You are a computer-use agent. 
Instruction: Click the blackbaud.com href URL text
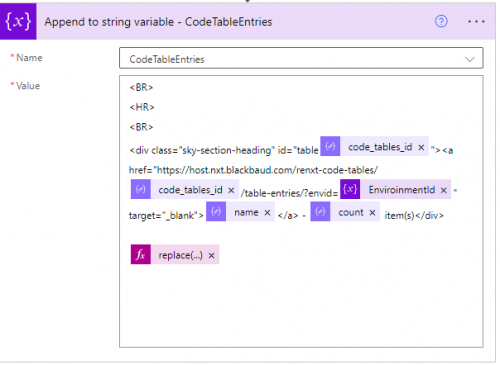point(253,170)
